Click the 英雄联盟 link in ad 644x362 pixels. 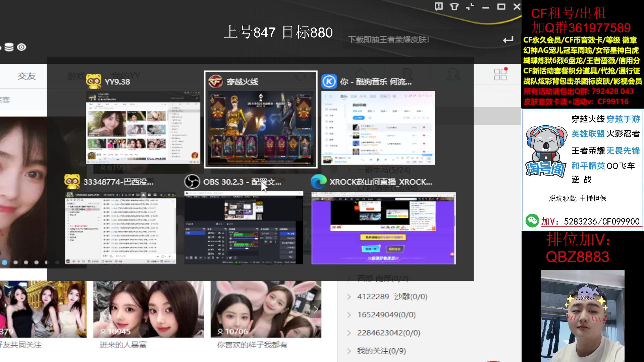tap(588, 134)
